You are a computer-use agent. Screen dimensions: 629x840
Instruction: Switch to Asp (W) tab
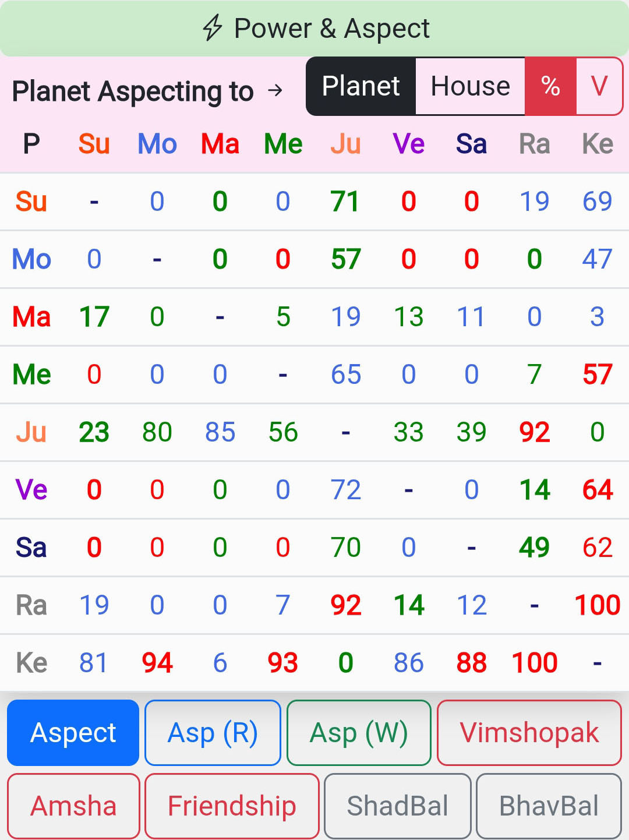[359, 732]
